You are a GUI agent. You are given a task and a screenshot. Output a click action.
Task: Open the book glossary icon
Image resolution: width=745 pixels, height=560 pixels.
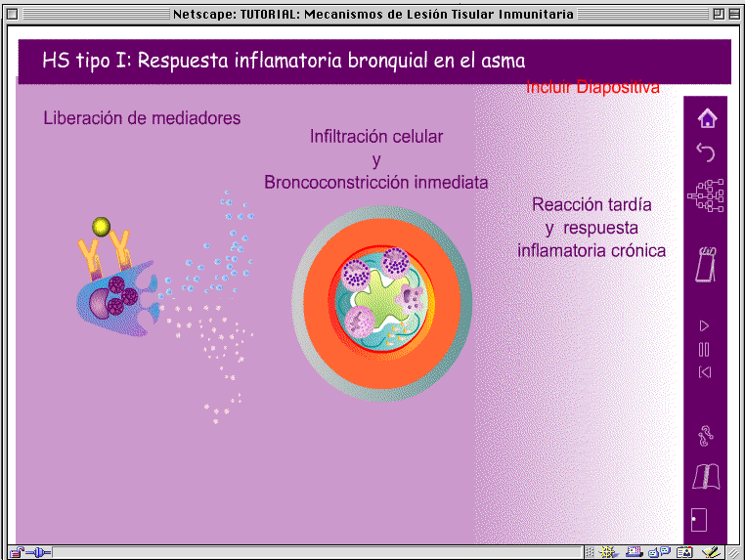pyautogui.click(x=706, y=477)
